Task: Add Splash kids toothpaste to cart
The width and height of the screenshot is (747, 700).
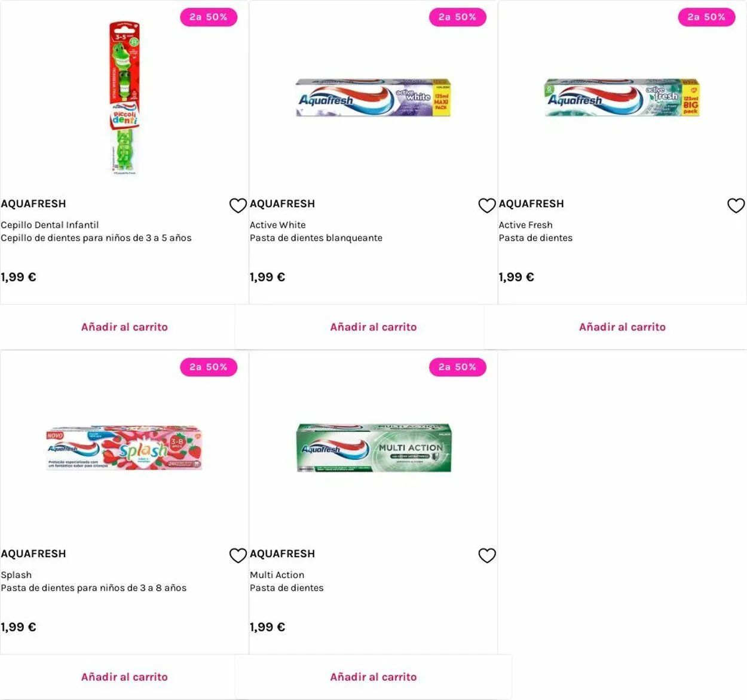Action: (x=124, y=677)
